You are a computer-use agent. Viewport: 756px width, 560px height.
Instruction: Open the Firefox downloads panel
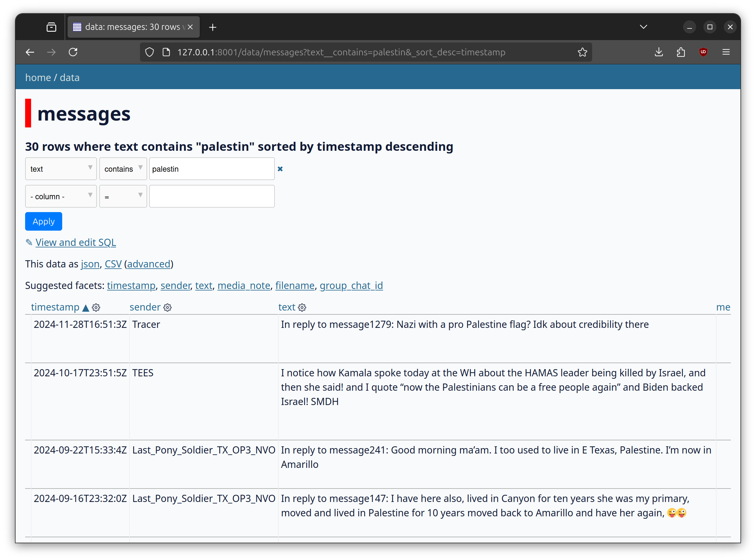(659, 52)
